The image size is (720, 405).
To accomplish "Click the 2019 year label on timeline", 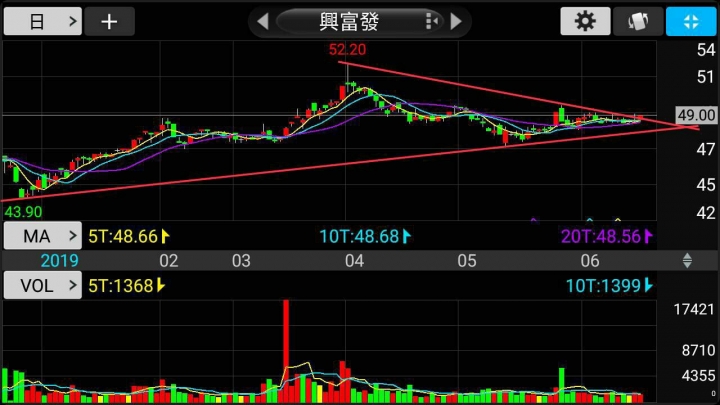I will click(x=60, y=261).
